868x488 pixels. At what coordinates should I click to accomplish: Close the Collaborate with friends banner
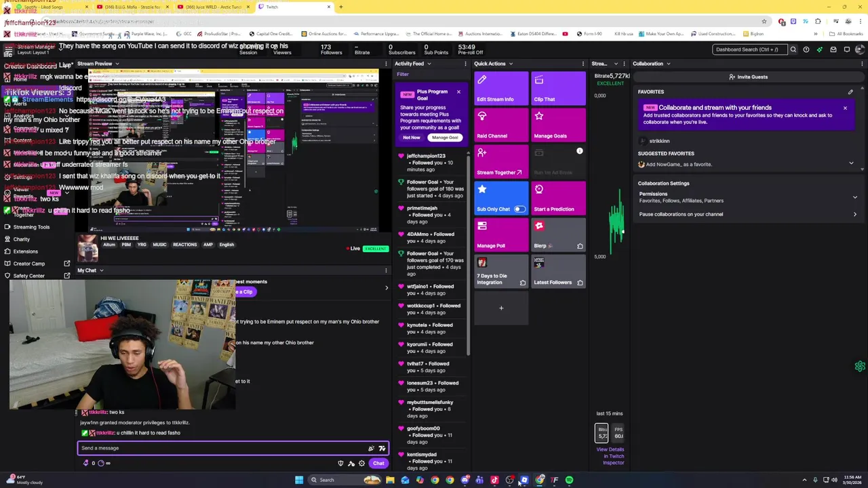pos(845,108)
